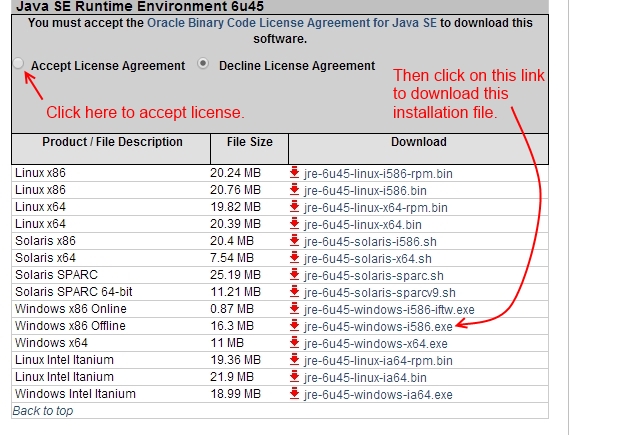Click download arrow icon for jre-6u45-linux-i586-rpm.bin

(294, 173)
